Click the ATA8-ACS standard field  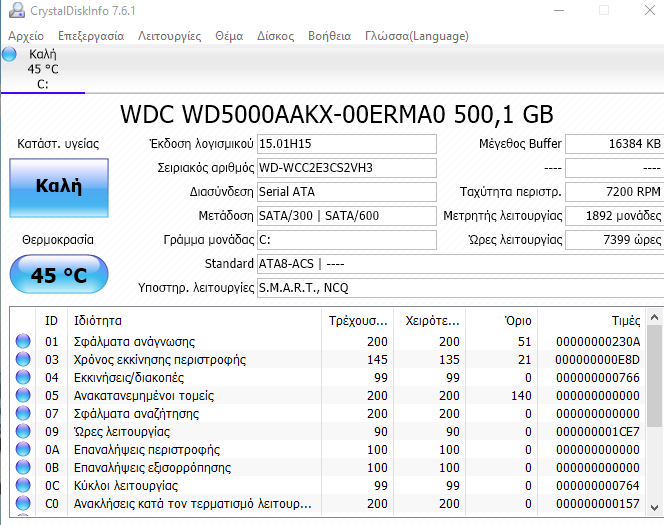click(460, 264)
